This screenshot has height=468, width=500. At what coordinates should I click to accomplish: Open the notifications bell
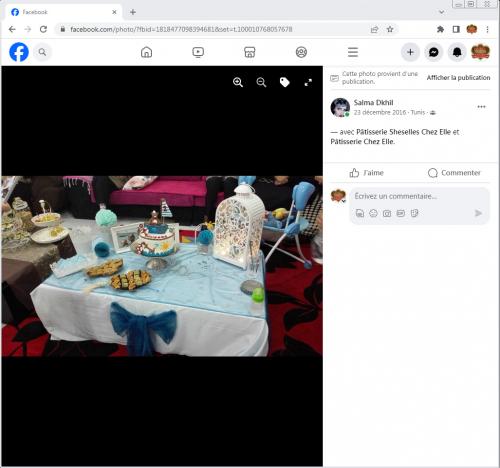tap(457, 52)
